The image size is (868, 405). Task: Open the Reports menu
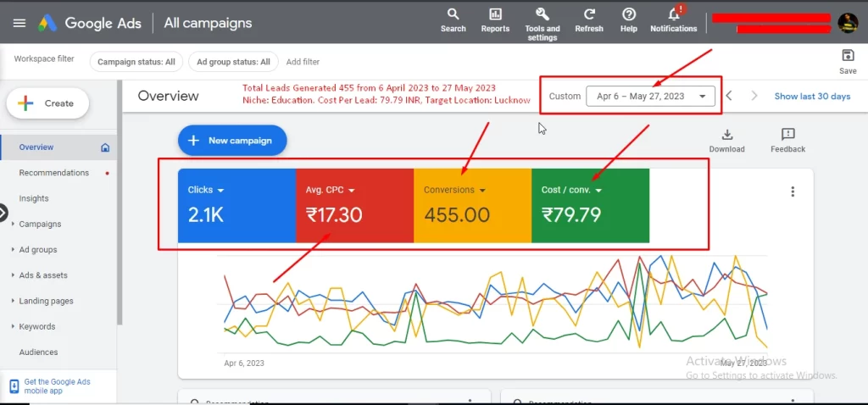(x=495, y=20)
